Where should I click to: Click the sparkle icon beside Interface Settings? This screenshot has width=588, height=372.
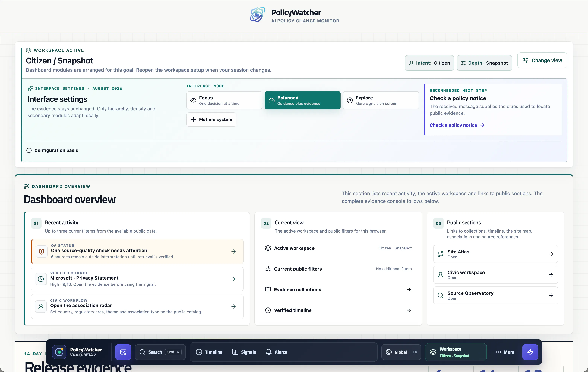click(x=30, y=88)
